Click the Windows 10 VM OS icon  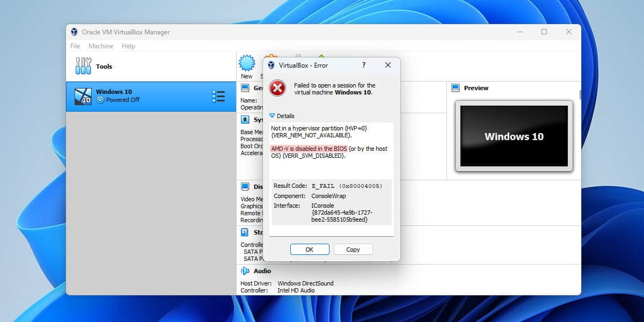click(x=83, y=96)
